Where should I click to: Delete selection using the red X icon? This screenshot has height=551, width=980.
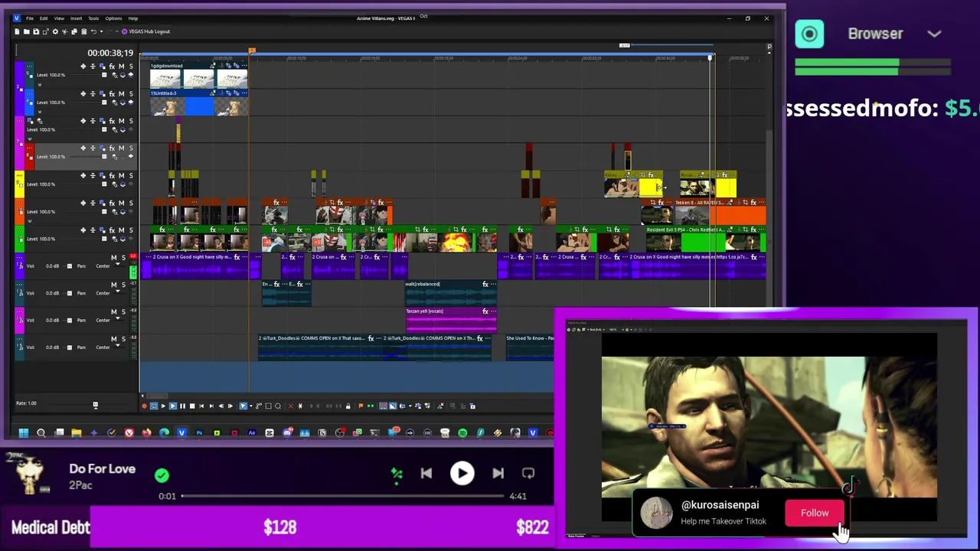[x=291, y=406]
